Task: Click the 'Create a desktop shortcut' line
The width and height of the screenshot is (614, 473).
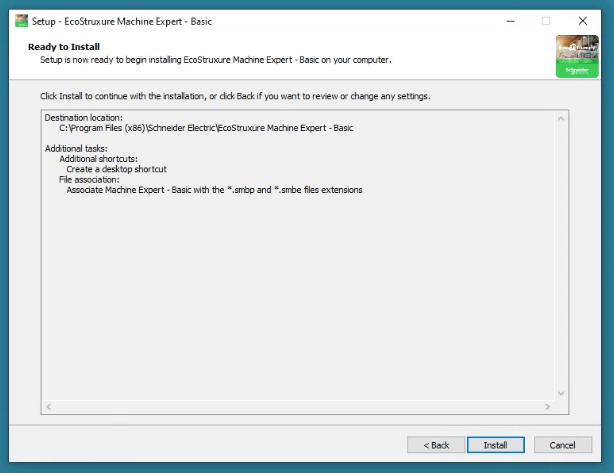Action: pos(116,169)
